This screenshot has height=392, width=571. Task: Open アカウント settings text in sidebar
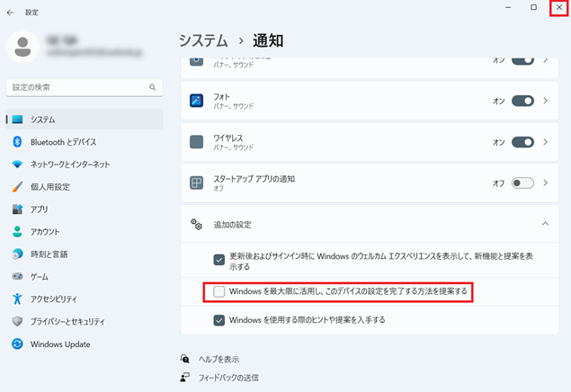[x=45, y=232]
